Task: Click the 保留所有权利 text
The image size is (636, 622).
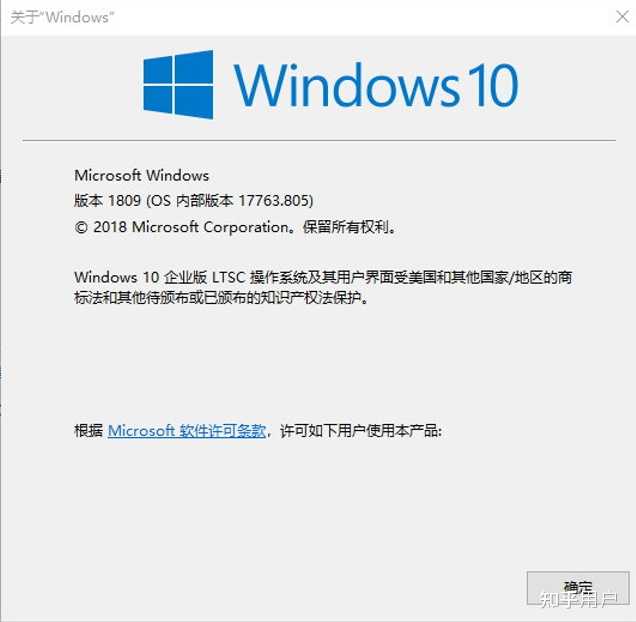Action: click(346, 227)
